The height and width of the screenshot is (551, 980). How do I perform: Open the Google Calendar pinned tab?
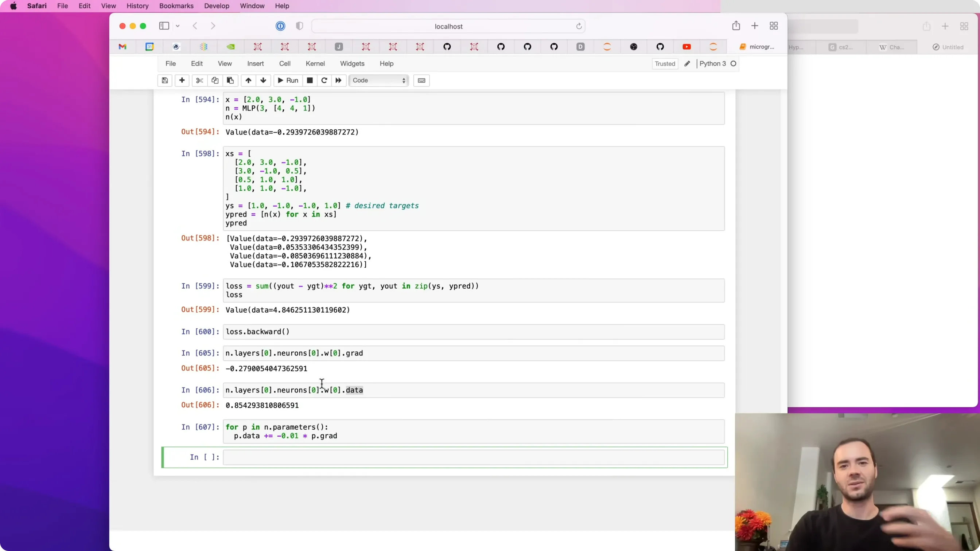pos(149,47)
